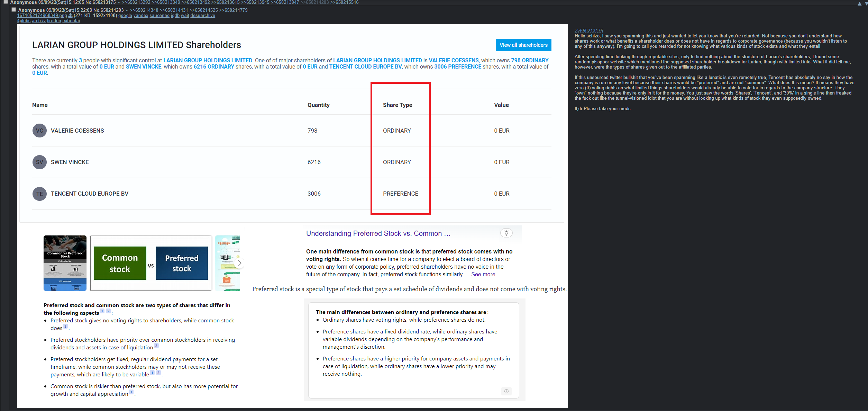This screenshot has height=411, width=868.
Task: Click post number No.650213175
Action: pos(100,2)
